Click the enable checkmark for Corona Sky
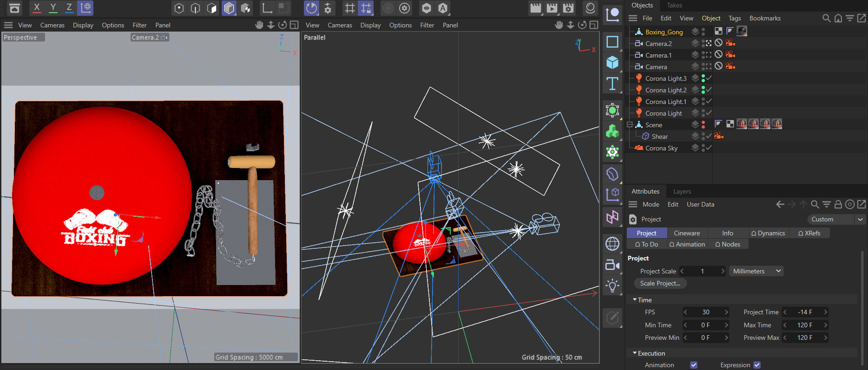This screenshot has height=370, width=868. pyautogui.click(x=709, y=148)
